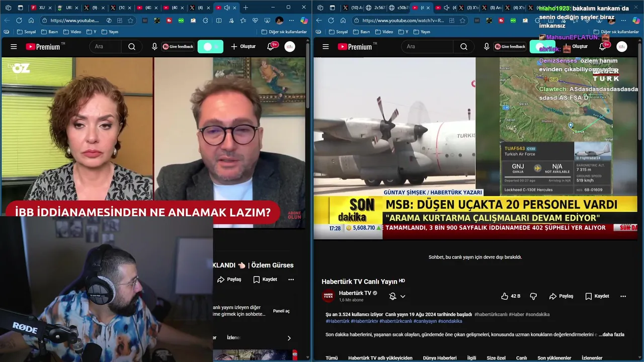Dislike the Habertürk TV live video
The image size is (644, 362).
pos(533,296)
